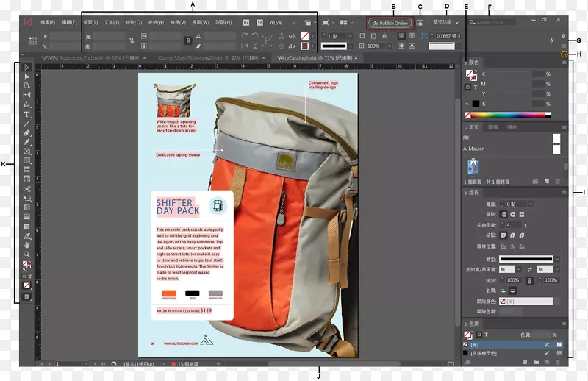Click the reference point locator grid

(33, 40)
